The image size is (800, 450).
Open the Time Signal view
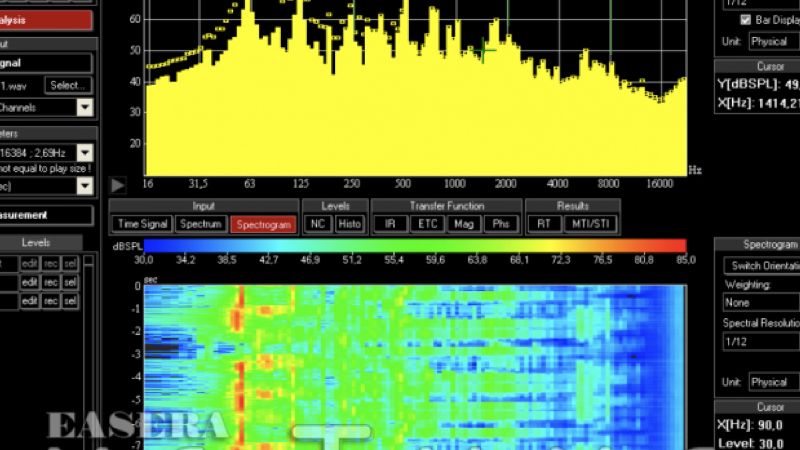point(142,224)
